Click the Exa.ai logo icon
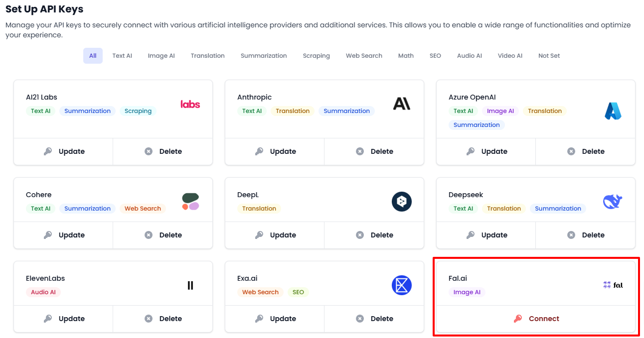Screen dimensions: 644x338 point(402,285)
